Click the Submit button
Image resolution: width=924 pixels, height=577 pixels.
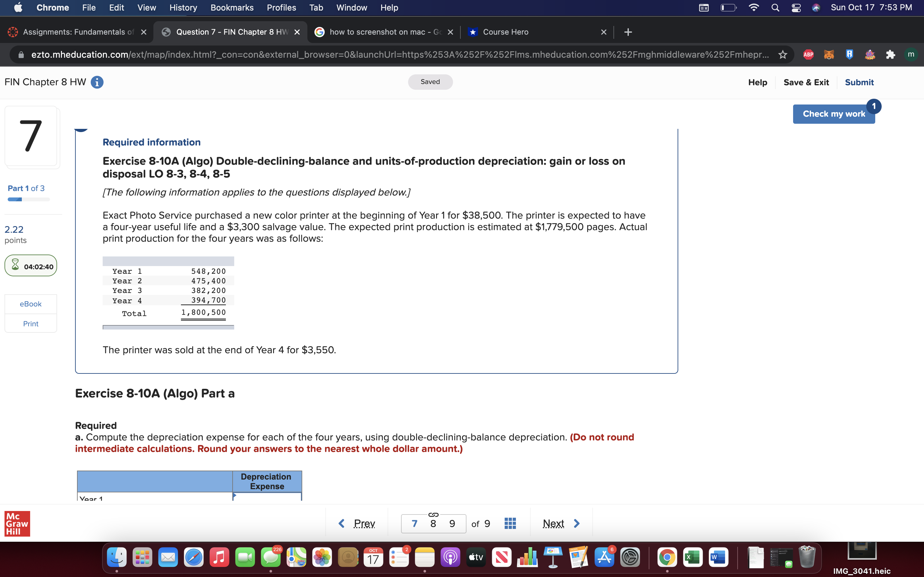tap(859, 82)
